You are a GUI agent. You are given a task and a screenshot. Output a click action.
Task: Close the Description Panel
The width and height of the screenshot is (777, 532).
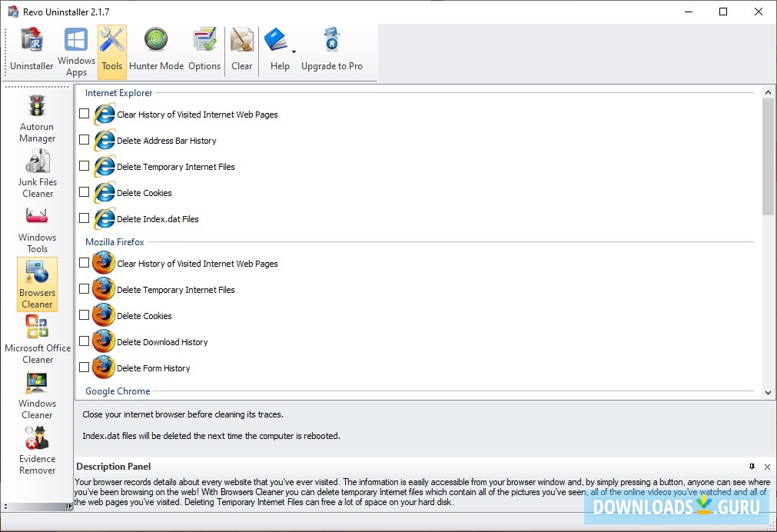(767, 467)
